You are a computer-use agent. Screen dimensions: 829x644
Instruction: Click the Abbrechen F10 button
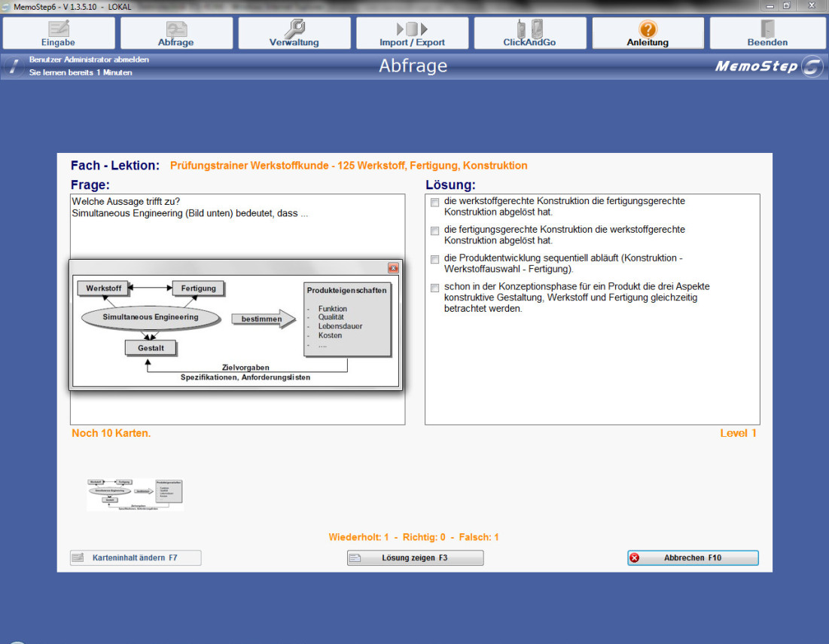[x=693, y=558]
